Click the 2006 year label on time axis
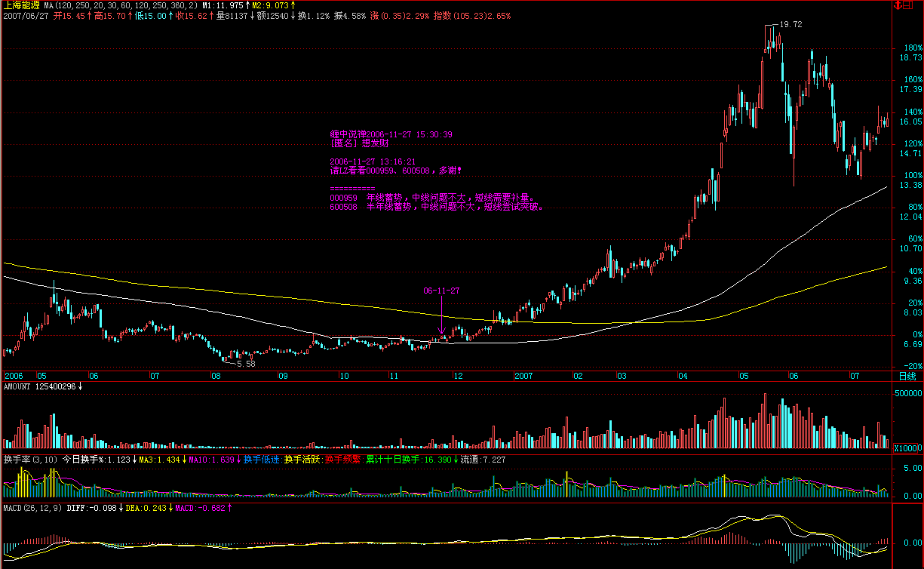Image resolution: width=924 pixels, height=569 pixels. coord(14,375)
